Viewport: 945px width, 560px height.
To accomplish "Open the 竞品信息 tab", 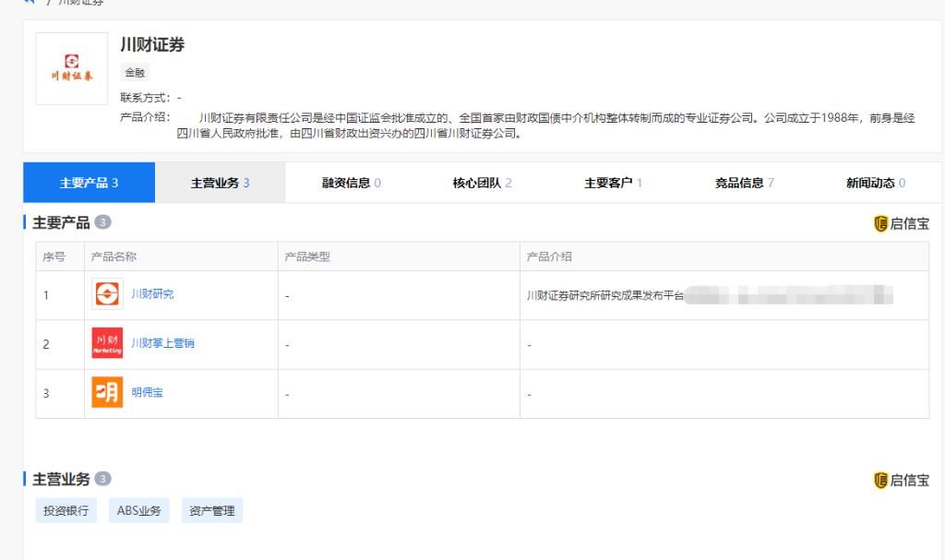I will tap(744, 183).
